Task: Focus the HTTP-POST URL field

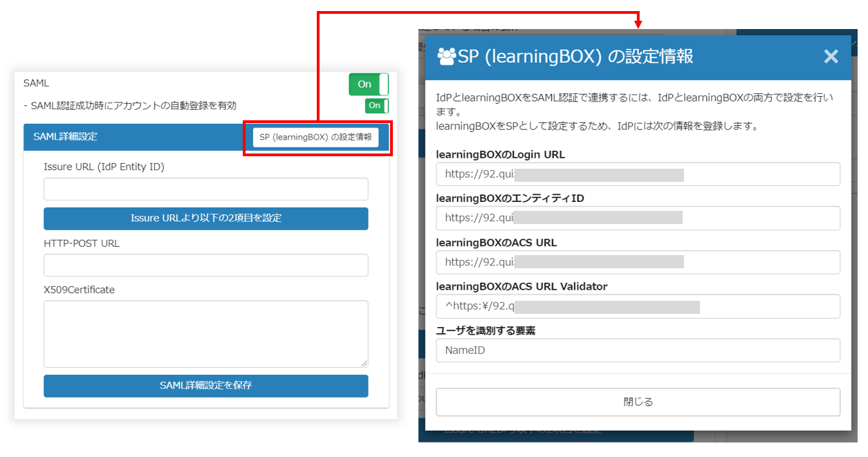Action: tap(205, 265)
